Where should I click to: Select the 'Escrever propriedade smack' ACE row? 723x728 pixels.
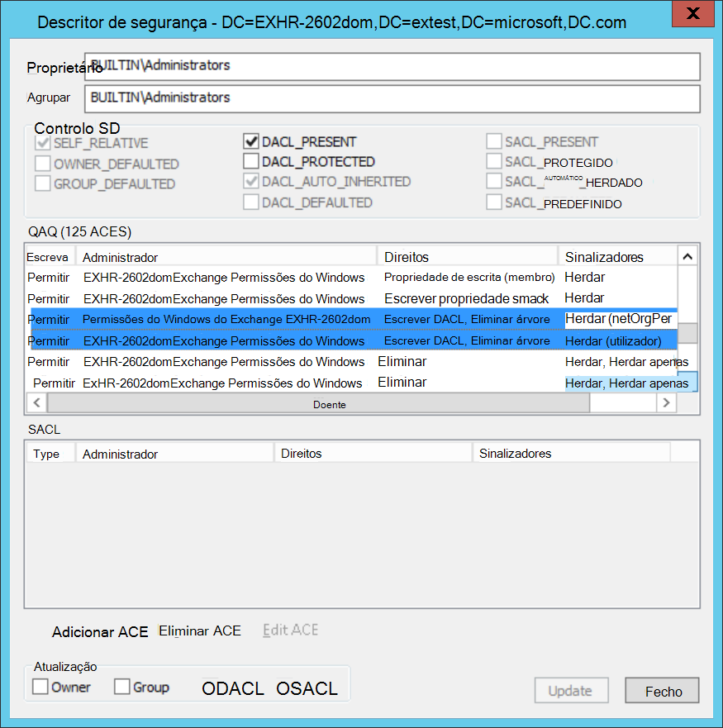tap(351, 298)
